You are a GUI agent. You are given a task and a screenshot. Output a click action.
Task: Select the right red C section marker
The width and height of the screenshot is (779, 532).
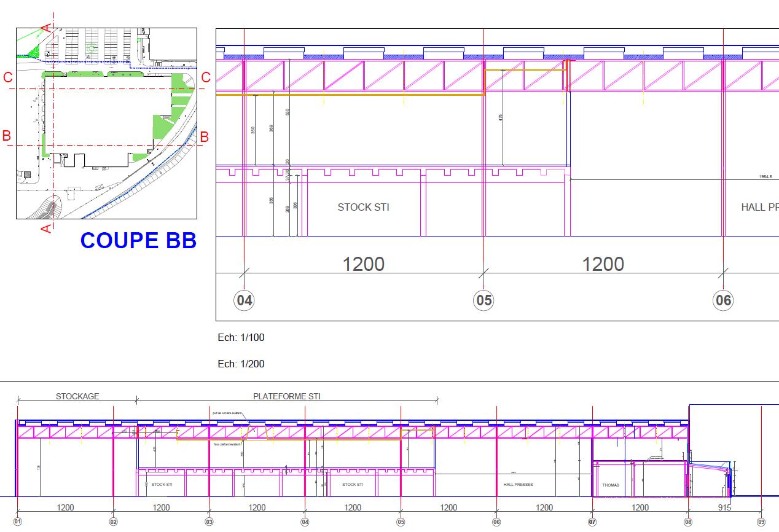206,77
